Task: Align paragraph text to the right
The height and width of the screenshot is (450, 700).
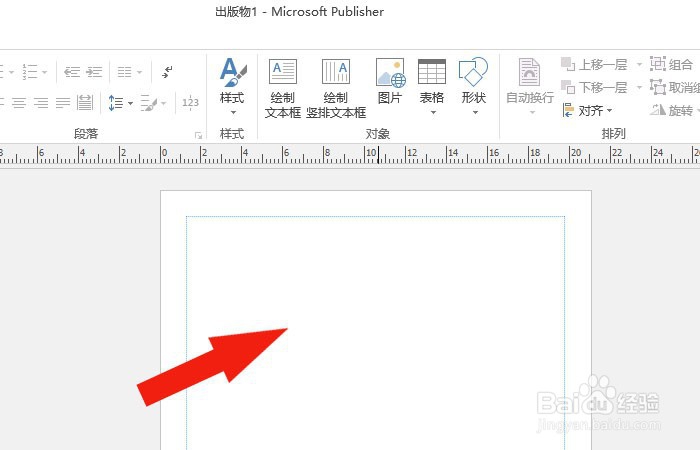Action: coord(41,103)
